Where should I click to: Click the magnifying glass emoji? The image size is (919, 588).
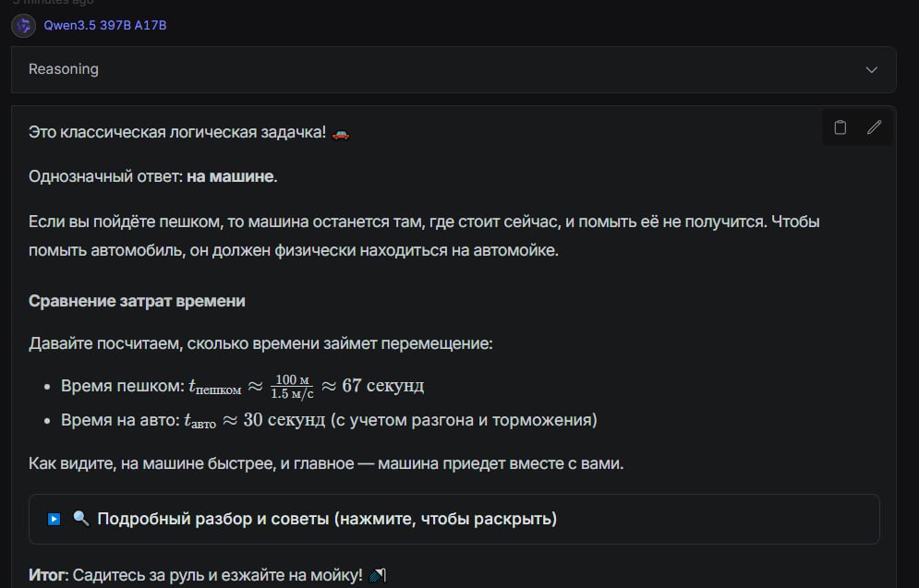pyautogui.click(x=81, y=519)
